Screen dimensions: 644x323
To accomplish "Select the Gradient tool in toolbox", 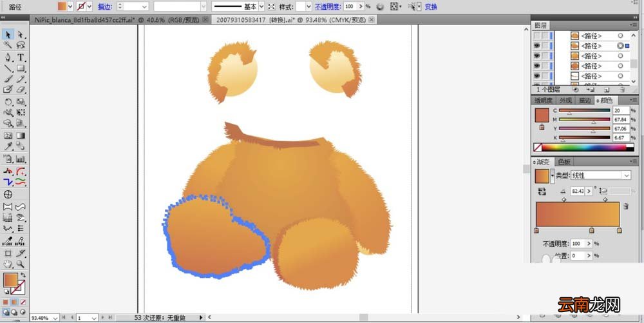I will coord(21,135).
